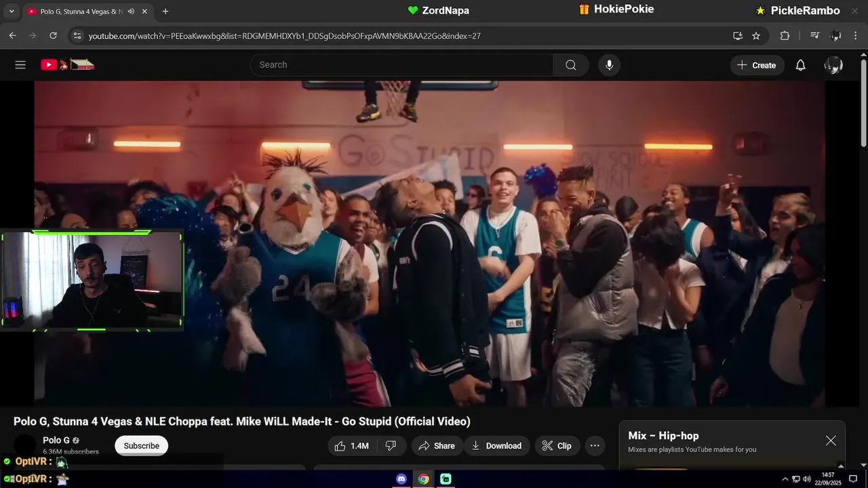
Task: Click the video title text
Action: [x=242, y=422]
